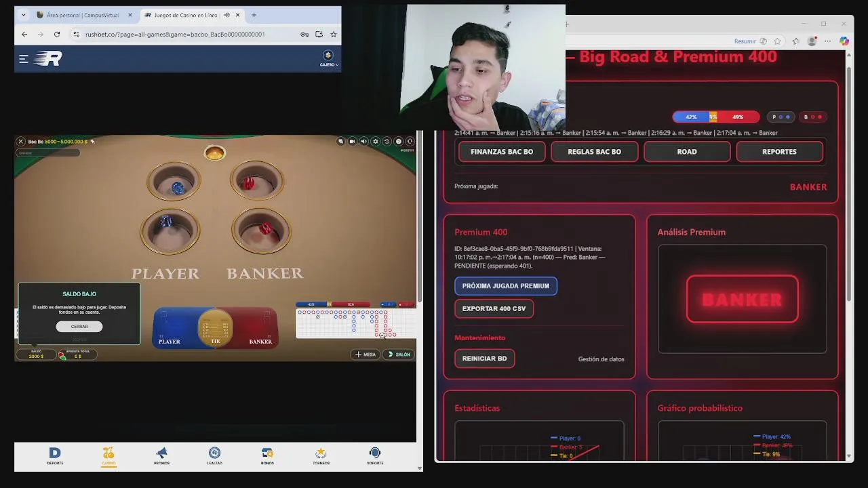Viewport: 868px width, 488px height.
Task: Open the Edge Copilot icon
Action: 844,41
